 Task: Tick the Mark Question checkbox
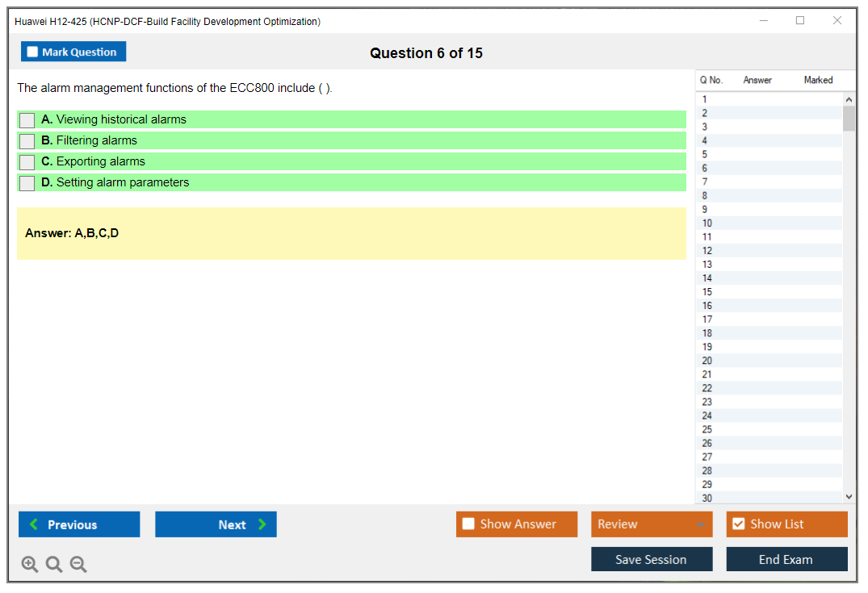click(x=33, y=52)
